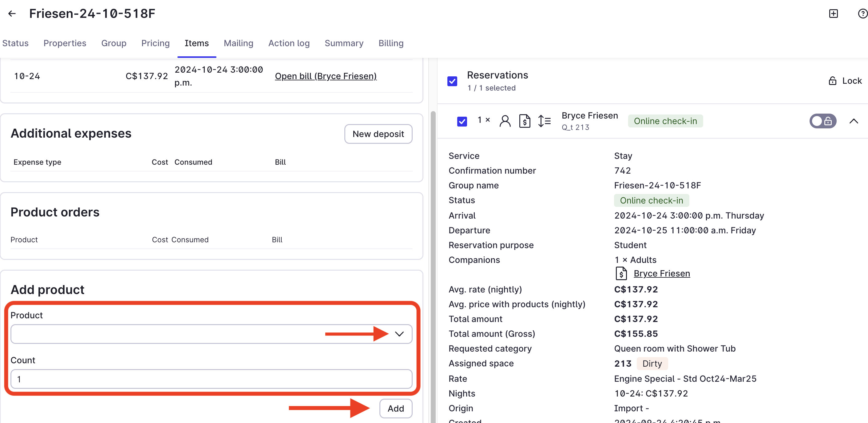Click the plus square icon top right
The width and height of the screenshot is (868, 423).
833,14
